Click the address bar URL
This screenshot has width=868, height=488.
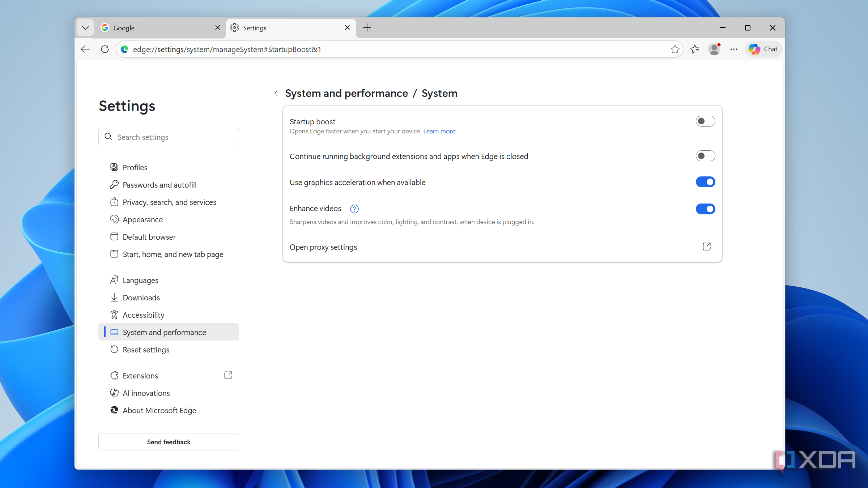pos(227,49)
